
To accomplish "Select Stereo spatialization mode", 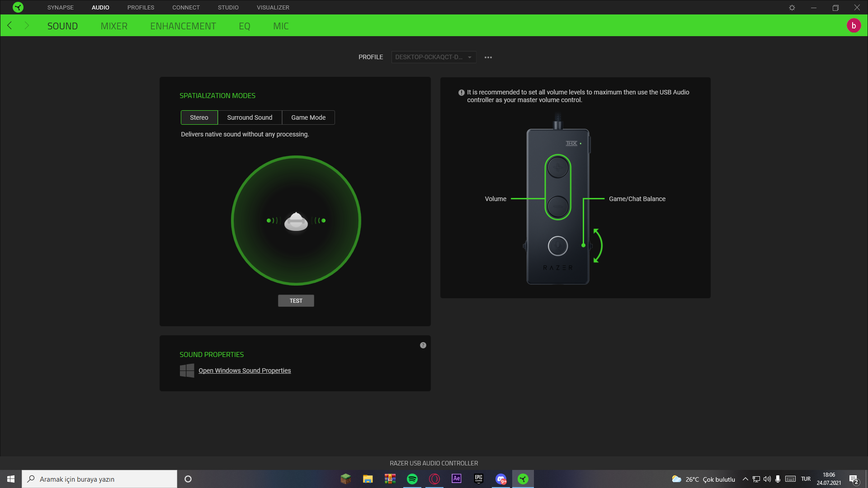I will (199, 117).
